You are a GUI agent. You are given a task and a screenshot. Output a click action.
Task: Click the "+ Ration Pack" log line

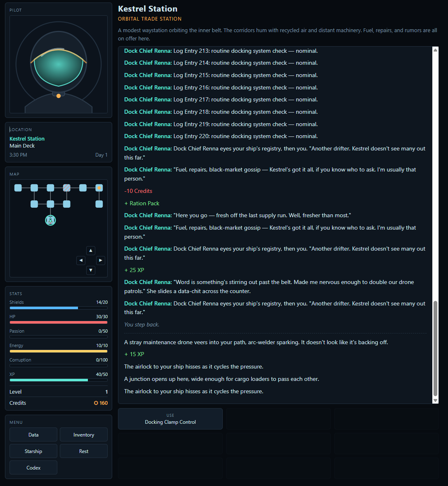click(x=142, y=203)
